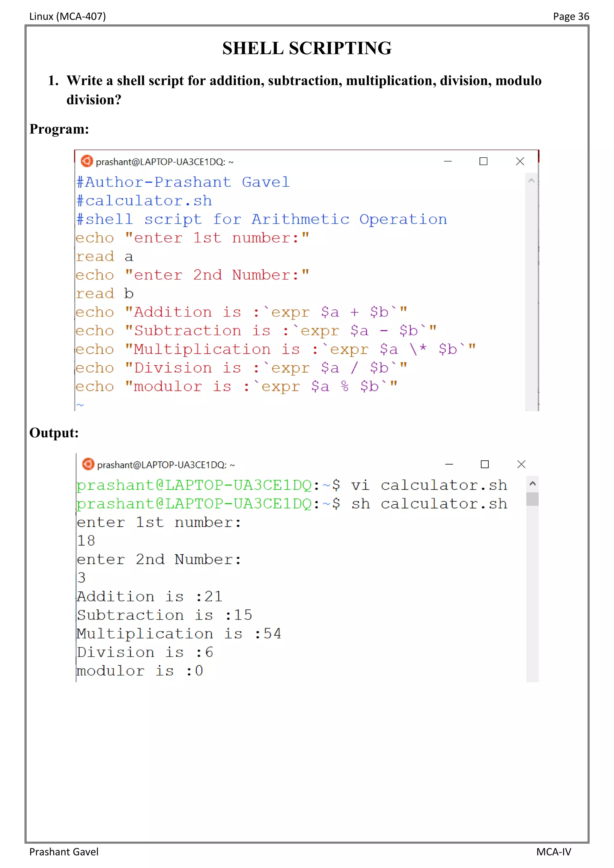Click the 'read a' line in the script
Screen dimensions: 614x868
[104, 256]
